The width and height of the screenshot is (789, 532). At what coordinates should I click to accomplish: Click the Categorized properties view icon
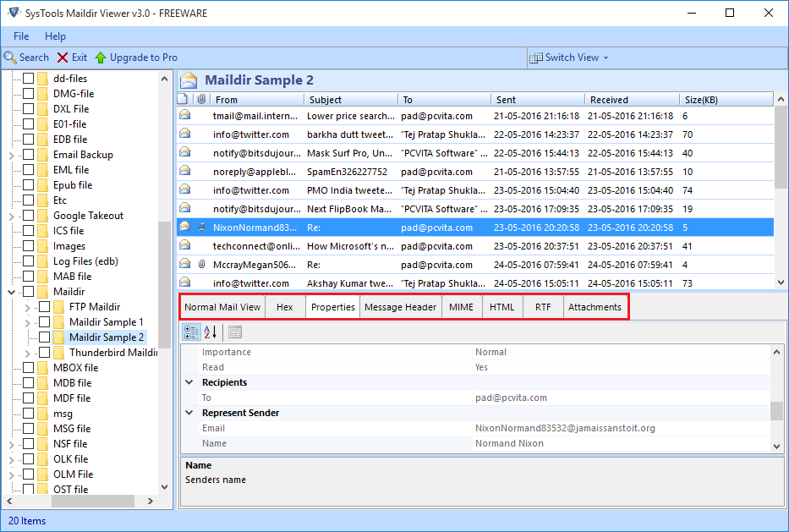(191, 332)
